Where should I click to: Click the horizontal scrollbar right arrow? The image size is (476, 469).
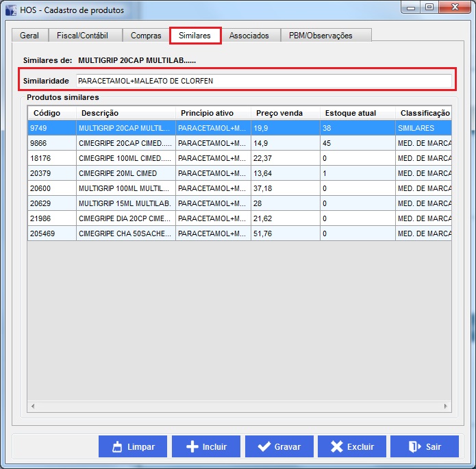click(447, 407)
